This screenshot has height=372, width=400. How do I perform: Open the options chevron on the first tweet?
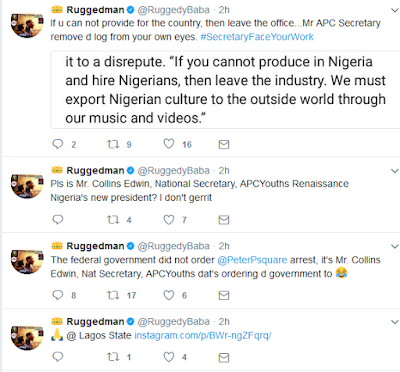(395, 10)
